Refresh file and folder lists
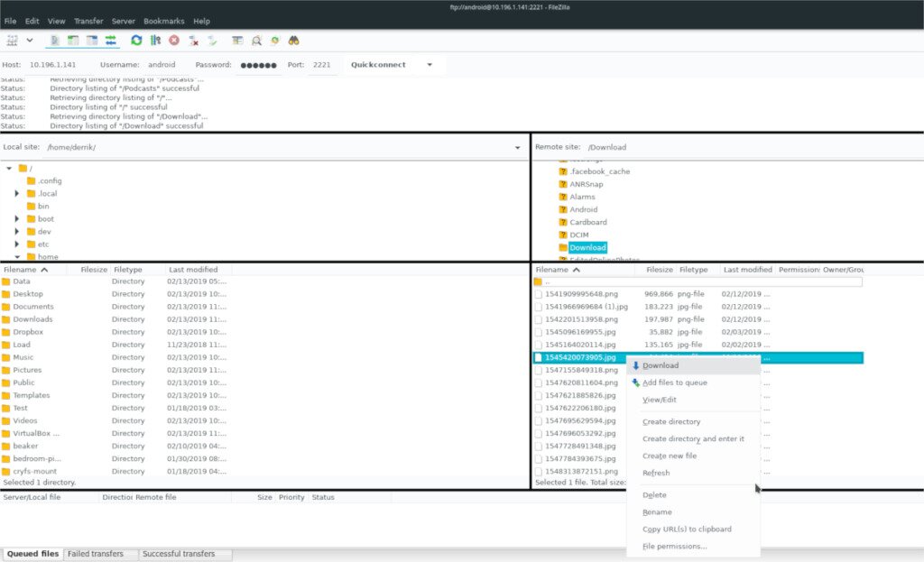Screen dimensions: 924x562 pos(136,41)
